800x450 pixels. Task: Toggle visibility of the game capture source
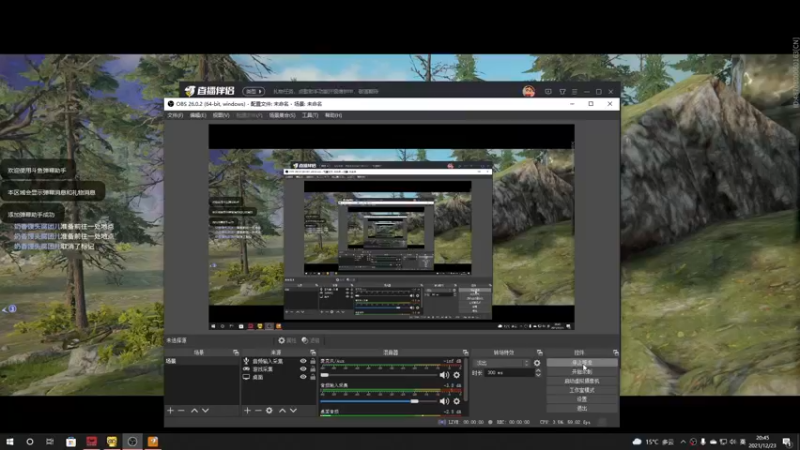(303, 369)
